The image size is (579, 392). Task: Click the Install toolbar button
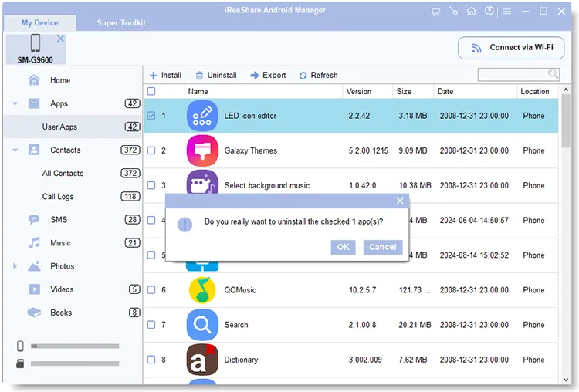click(x=165, y=76)
